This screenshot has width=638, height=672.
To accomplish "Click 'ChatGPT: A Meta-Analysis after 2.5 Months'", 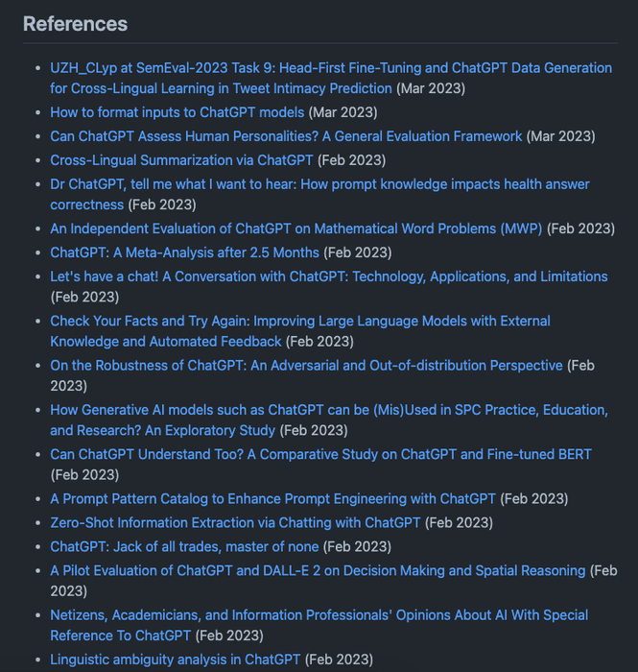I will coord(184,252).
